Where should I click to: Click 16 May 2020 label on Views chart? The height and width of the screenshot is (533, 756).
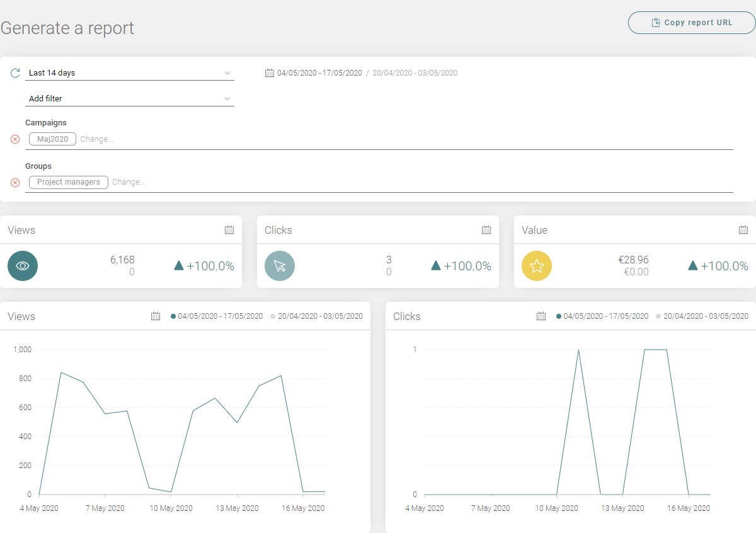(303, 508)
